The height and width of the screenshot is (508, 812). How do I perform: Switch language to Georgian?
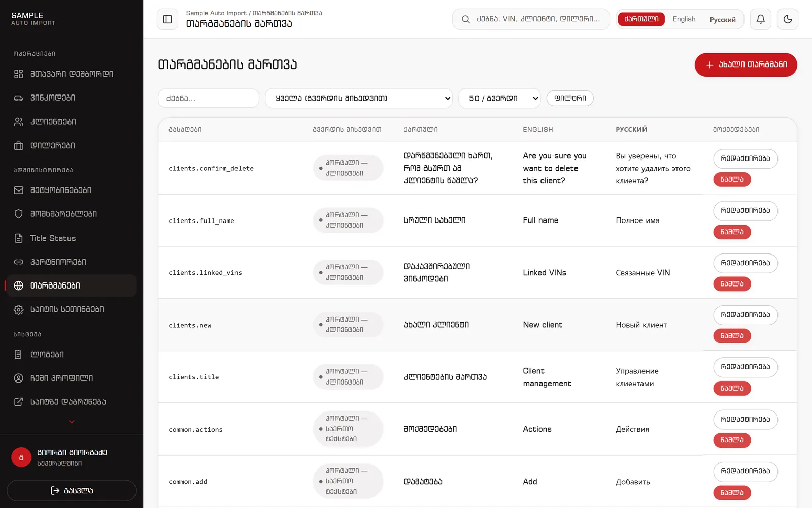click(641, 19)
